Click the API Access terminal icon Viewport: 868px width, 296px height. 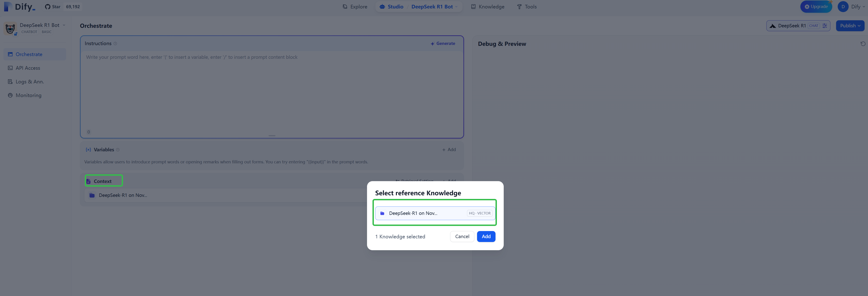tap(10, 68)
